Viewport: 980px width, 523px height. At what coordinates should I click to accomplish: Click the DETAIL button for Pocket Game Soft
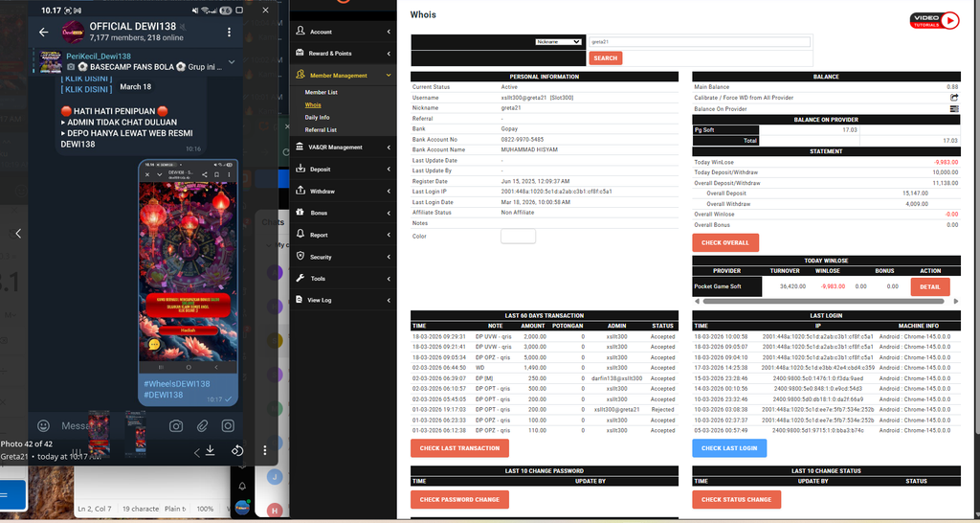(930, 286)
